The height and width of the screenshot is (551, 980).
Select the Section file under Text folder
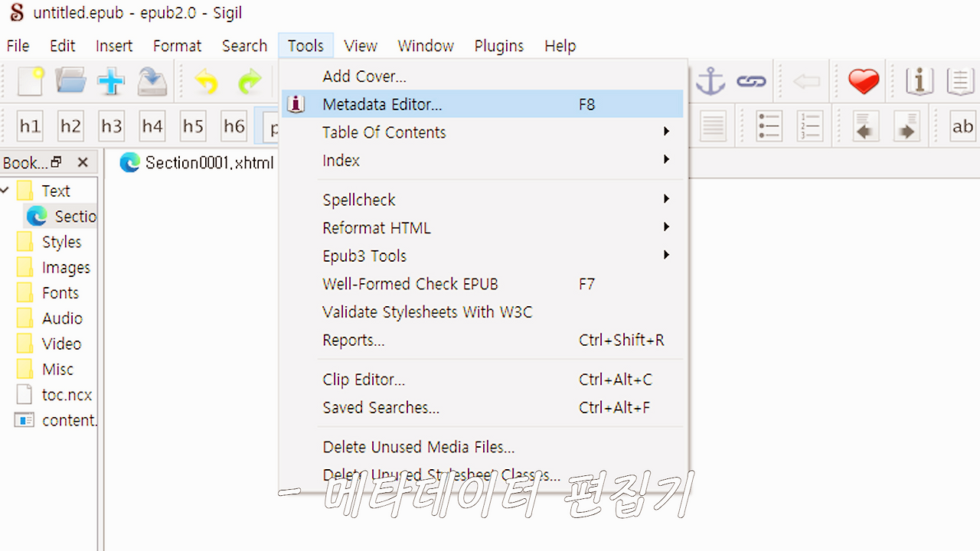pyautogui.click(x=61, y=217)
